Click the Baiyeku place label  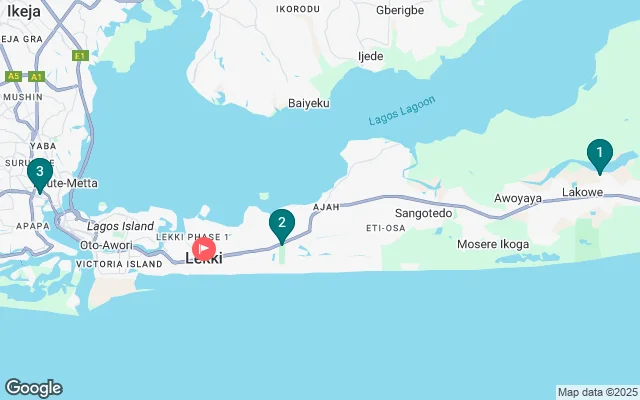[x=309, y=103]
